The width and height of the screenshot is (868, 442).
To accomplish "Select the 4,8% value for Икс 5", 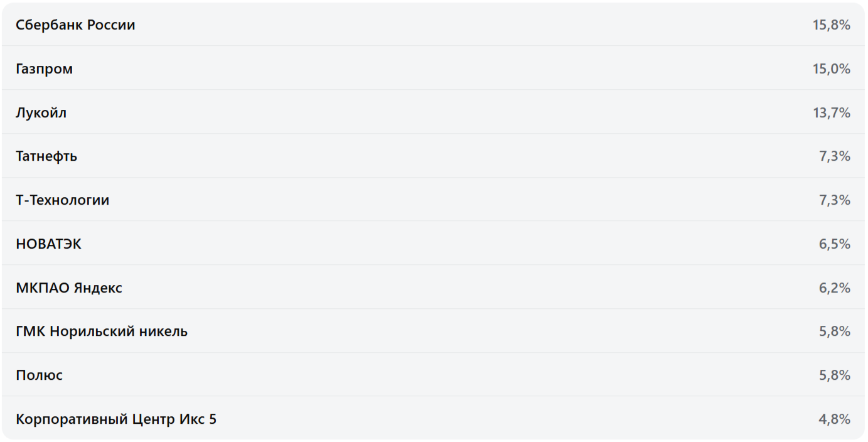I will click(834, 419).
